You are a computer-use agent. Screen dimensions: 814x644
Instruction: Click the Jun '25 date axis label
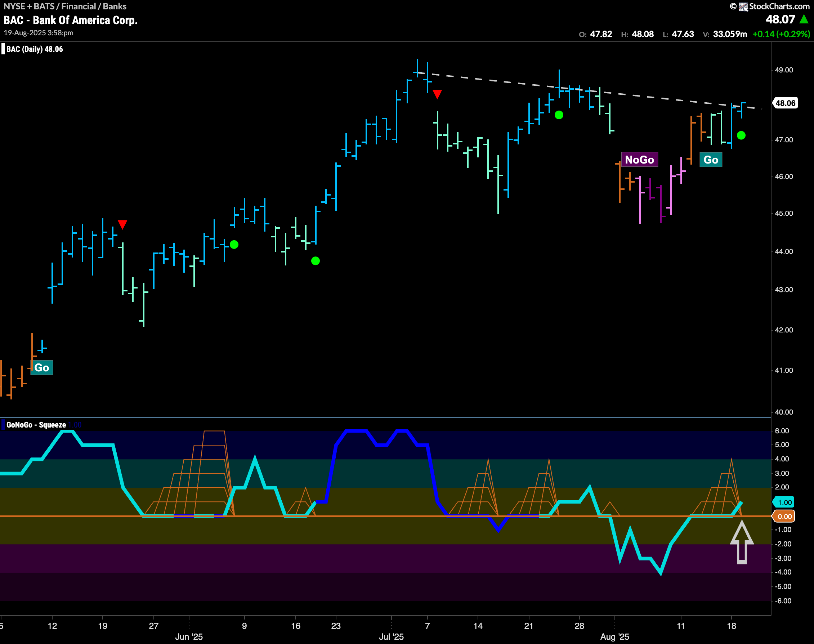click(189, 637)
